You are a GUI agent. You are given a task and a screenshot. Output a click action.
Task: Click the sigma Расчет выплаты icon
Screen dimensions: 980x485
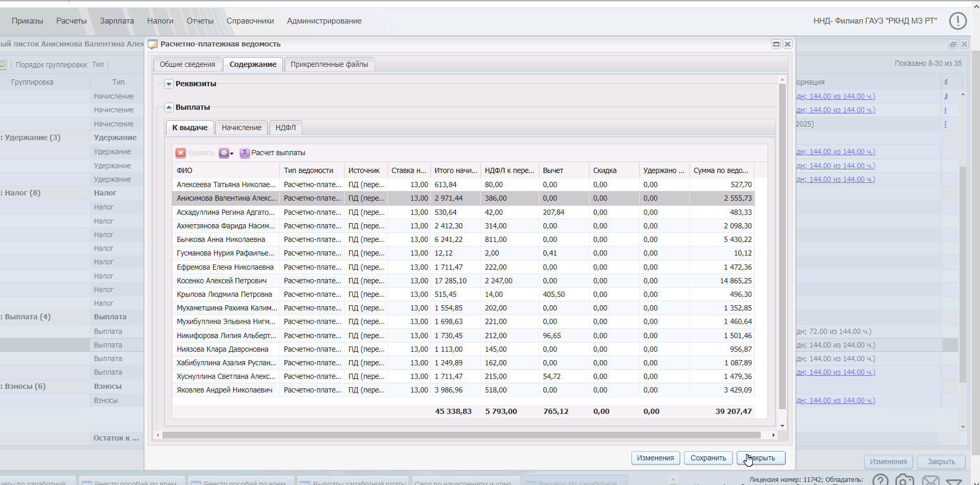(x=244, y=153)
